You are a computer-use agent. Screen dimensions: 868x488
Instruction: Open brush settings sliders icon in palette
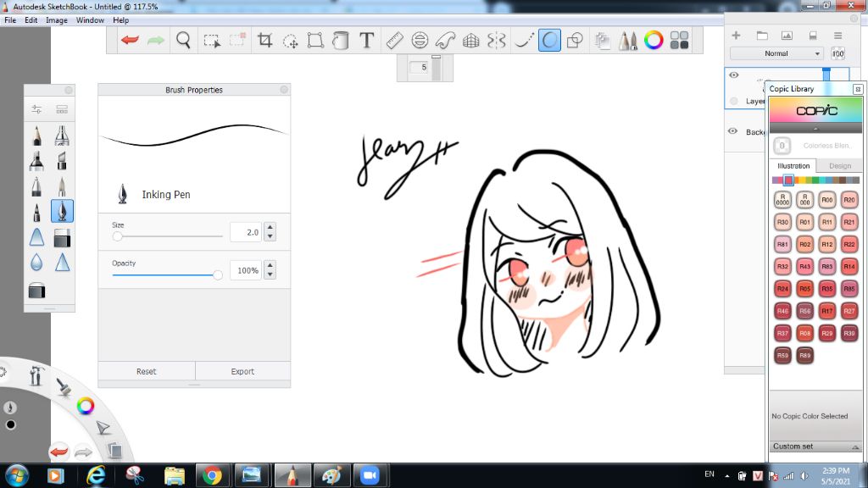click(x=36, y=109)
